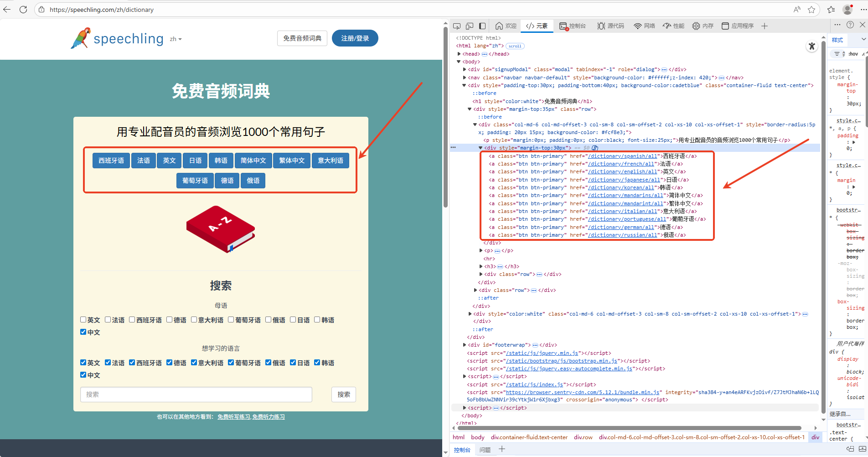Expand the head element node
The image size is (868, 457).
459,54
